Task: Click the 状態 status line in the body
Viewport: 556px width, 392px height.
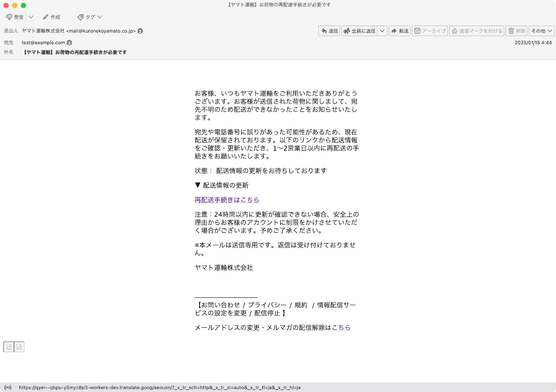Action: coord(261,171)
